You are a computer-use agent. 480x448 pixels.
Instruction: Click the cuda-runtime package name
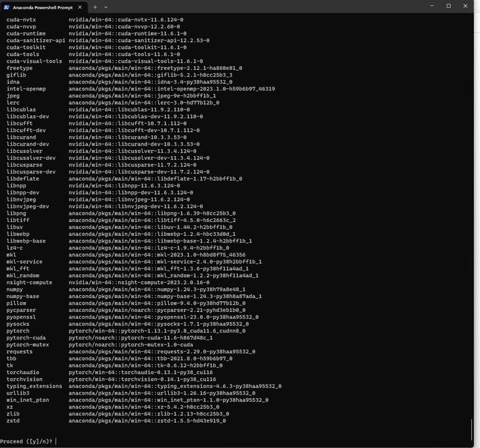coord(26,33)
